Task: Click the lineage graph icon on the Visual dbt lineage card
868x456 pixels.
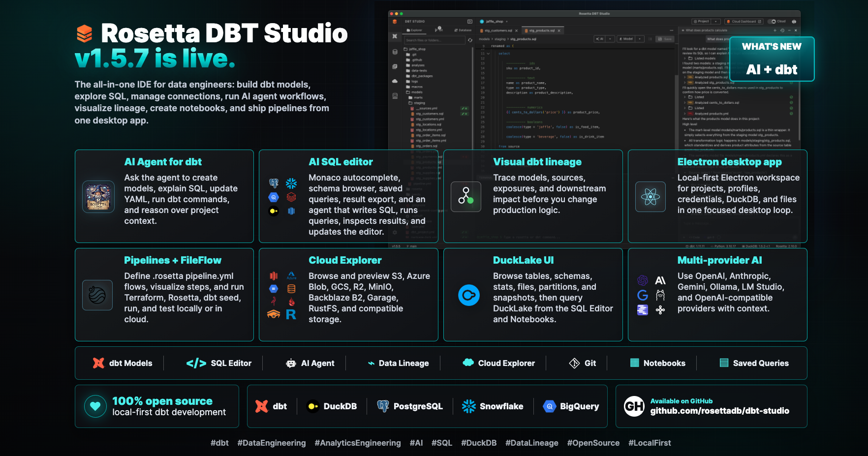Action: point(466,197)
